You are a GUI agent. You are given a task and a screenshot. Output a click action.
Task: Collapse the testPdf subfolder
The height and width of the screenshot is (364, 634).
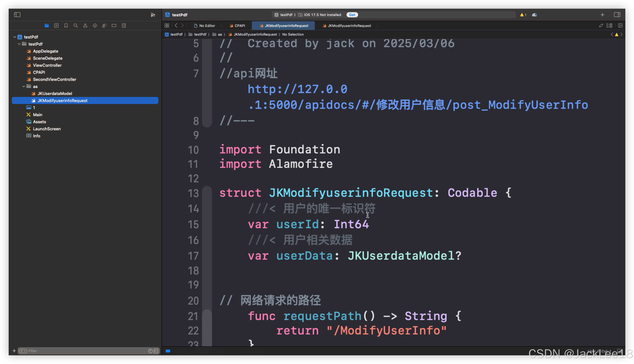coord(19,44)
